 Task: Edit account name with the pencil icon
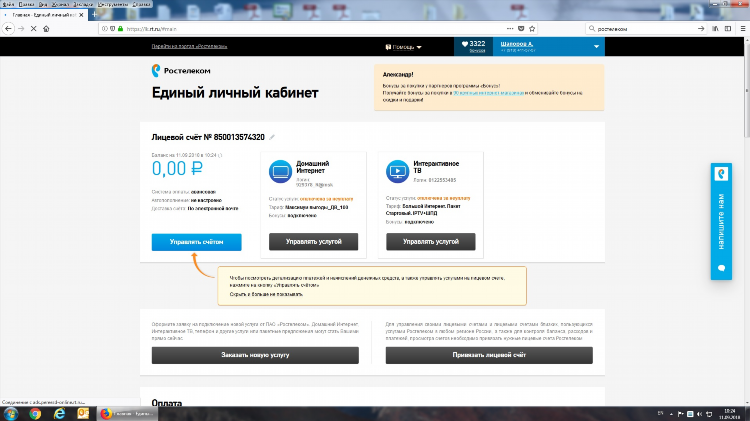click(272, 137)
